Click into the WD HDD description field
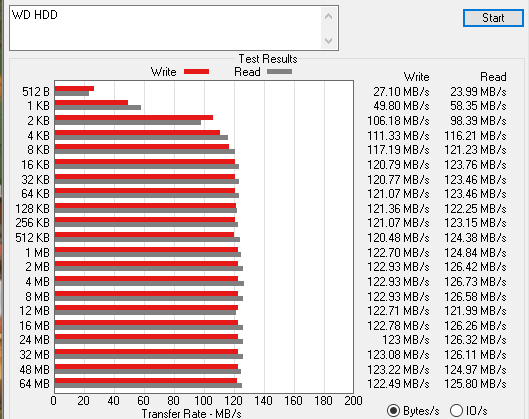The height and width of the screenshot is (419, 529). [x=165, y=28]
